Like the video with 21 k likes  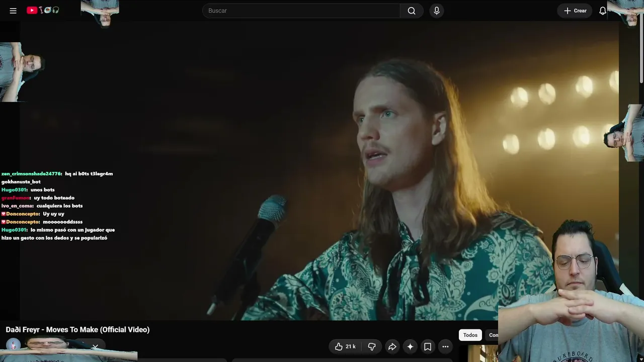(345, 346)
